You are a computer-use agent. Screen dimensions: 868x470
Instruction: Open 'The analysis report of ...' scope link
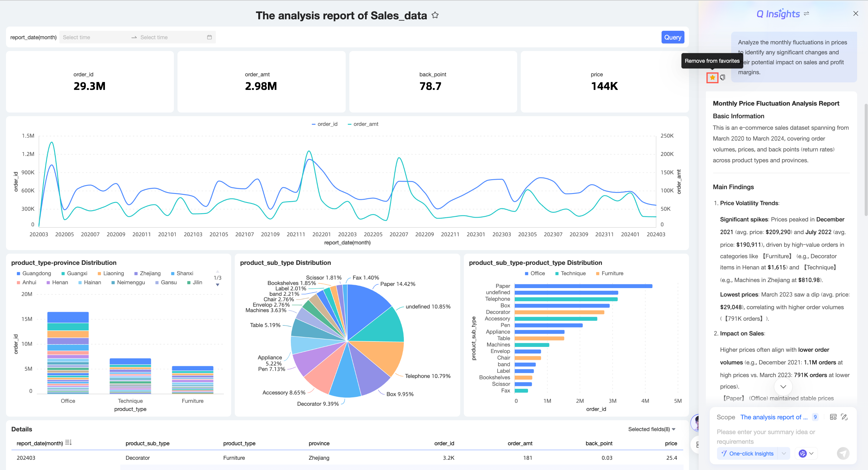774,417
